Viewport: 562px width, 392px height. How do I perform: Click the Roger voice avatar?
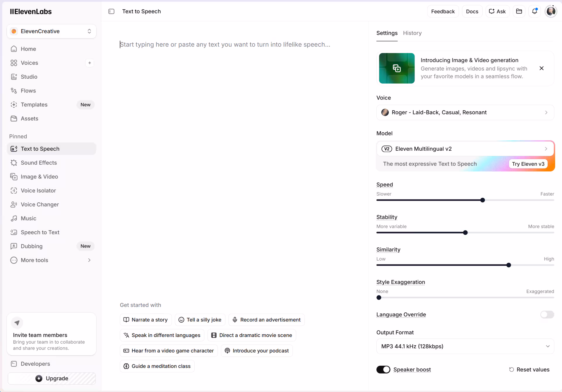[385, 112]
